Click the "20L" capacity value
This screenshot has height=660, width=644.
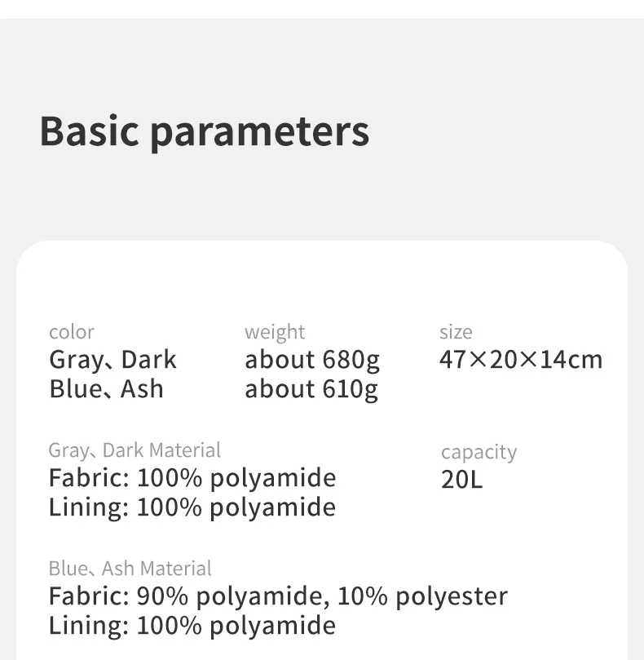point(461,479)
